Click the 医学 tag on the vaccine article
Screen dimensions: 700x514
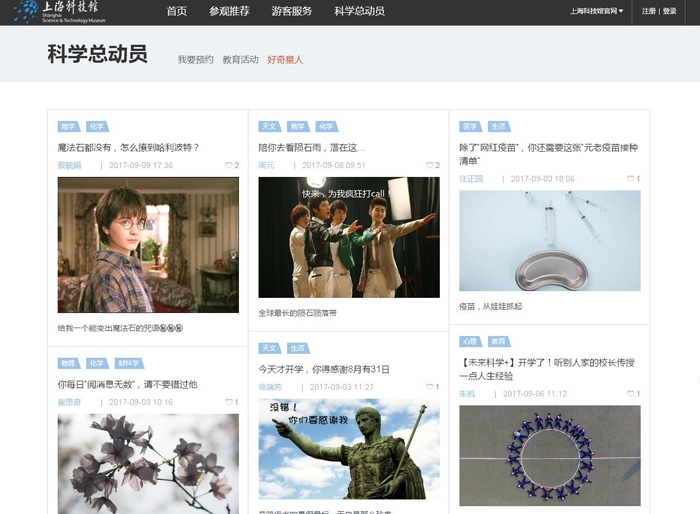point(471,126)
